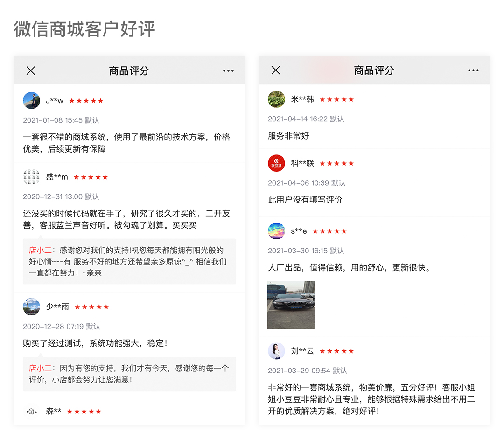Click the username 科**联
The height and width of the screenshot is (434, 504).
tap(302, 163)
